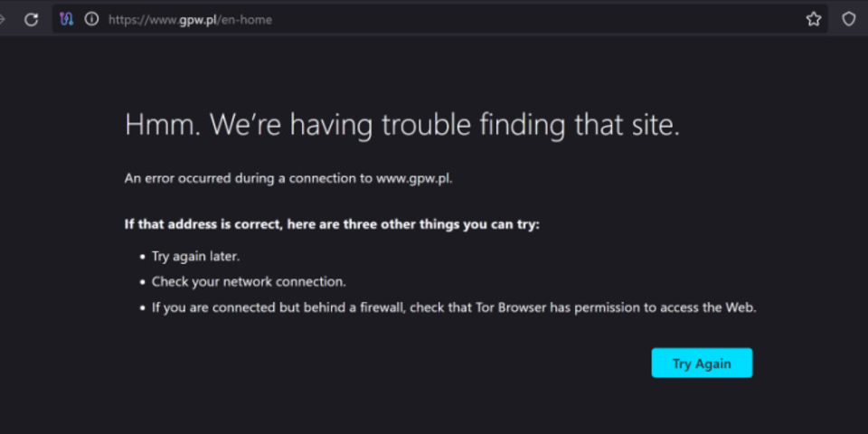
Task: Reload the current page
Action: (32, 20)
